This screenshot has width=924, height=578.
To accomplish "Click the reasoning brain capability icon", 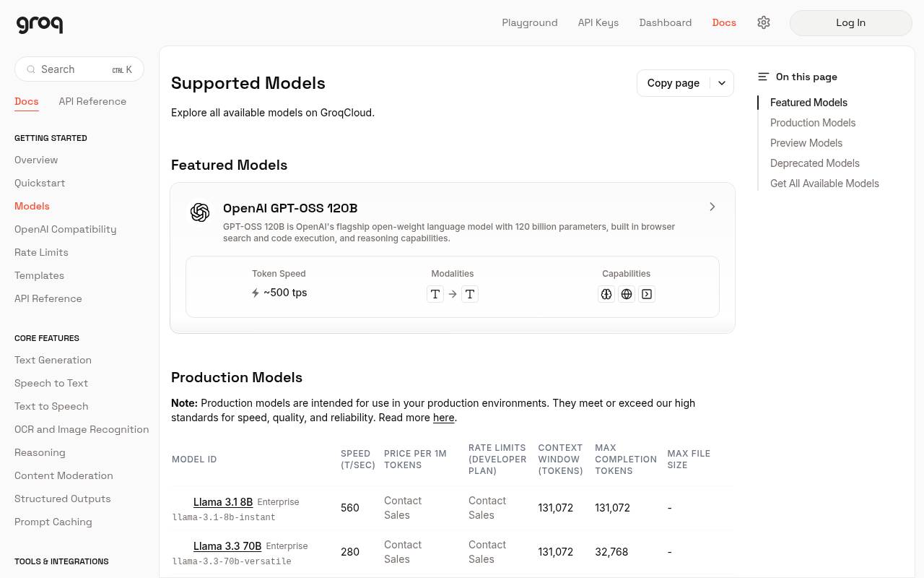I will coord(606,294).
